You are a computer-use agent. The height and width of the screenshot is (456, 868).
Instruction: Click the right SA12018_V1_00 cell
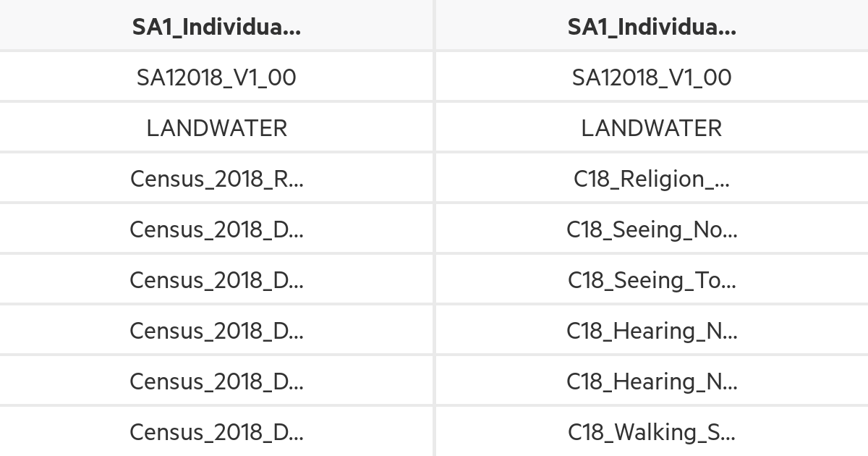click(x=651, y=77)
